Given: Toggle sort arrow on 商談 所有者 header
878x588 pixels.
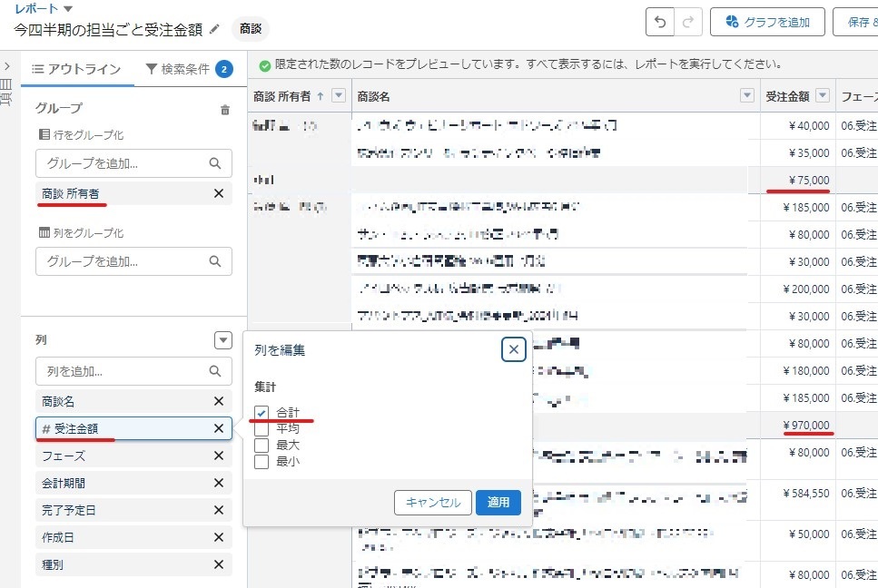Looking at the screenshot, I should [x=321, y=96].
